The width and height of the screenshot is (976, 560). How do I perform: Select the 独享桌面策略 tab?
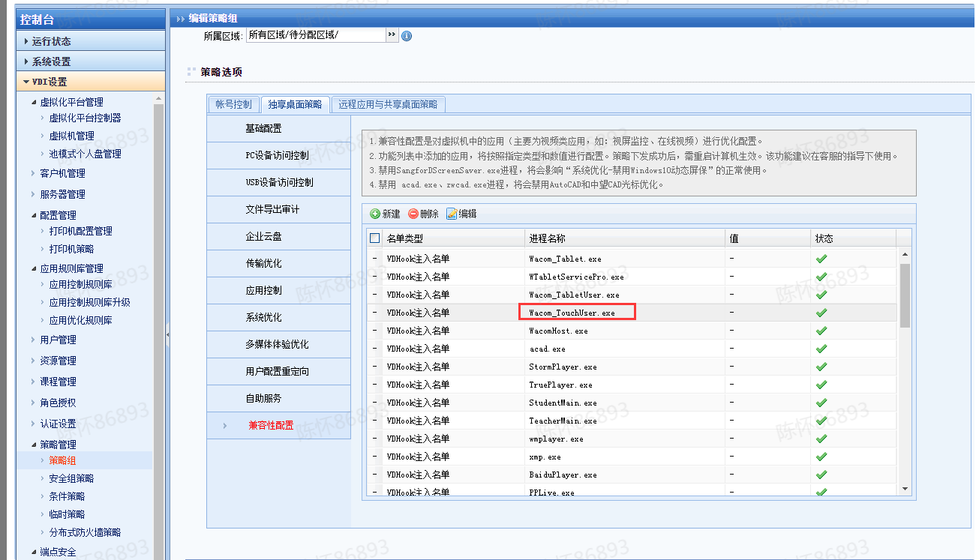[x=295, y=104]
